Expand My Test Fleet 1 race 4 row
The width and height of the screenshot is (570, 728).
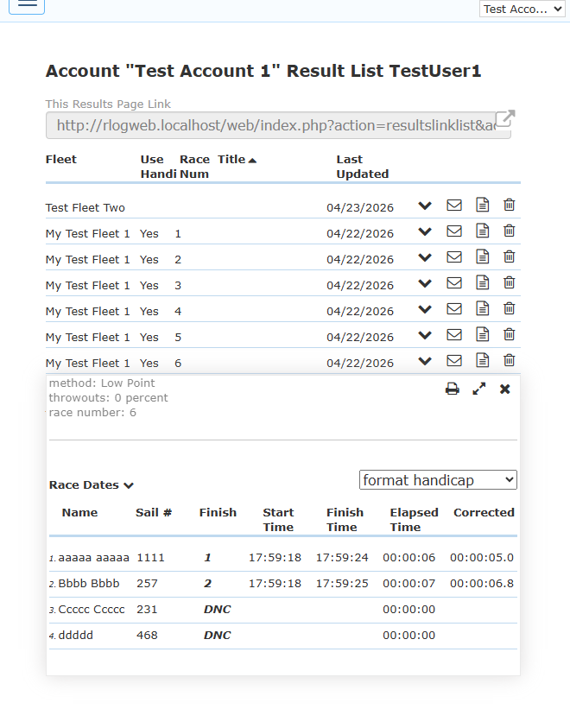[425, 310]
